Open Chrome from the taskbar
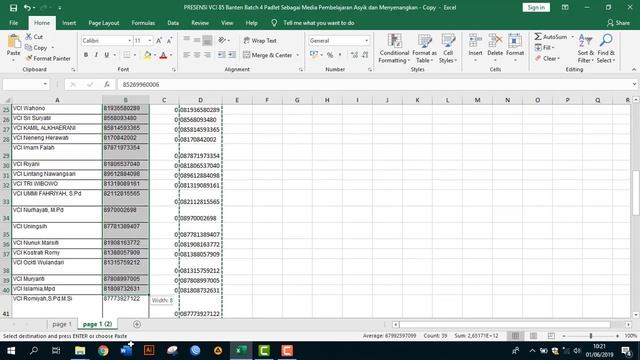Image resolution: width=640 pixels, height=360 pixels. [103, 351]
